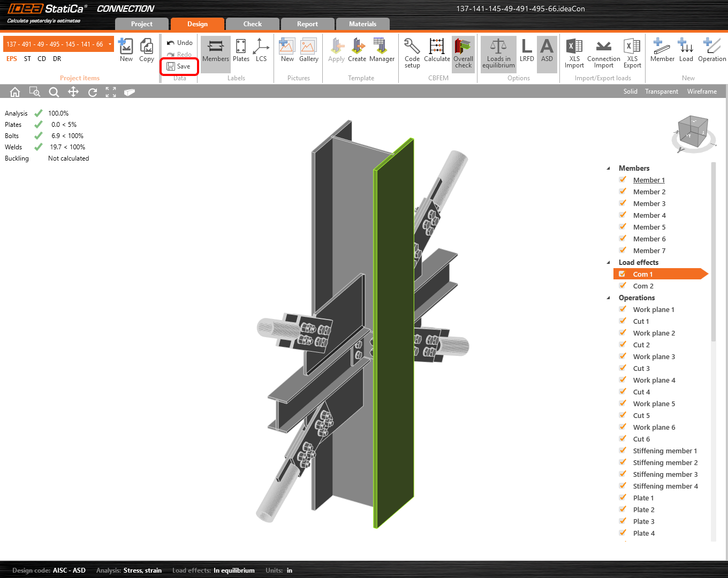Disable the Stiffening member 2 checkbox
The width and height of the screenshot is (728, 578).
pyautogui.click(x=623, y=462)
